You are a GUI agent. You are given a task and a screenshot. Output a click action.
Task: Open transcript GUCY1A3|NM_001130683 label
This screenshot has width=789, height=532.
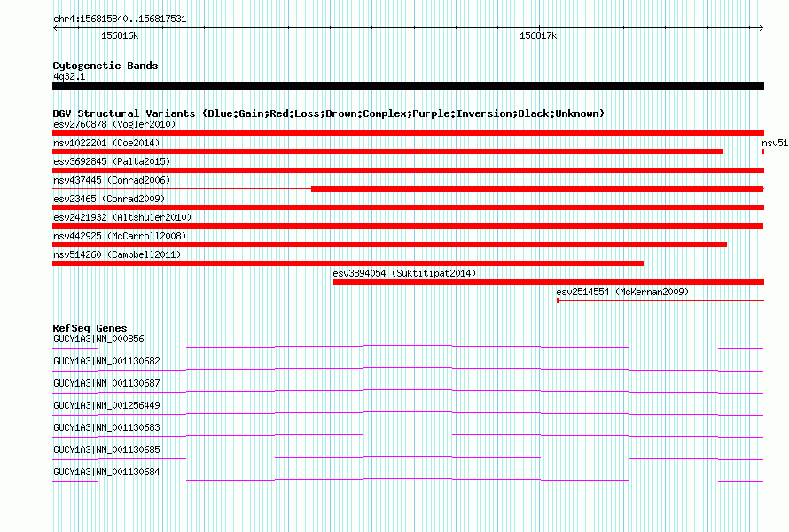point(106,427)
